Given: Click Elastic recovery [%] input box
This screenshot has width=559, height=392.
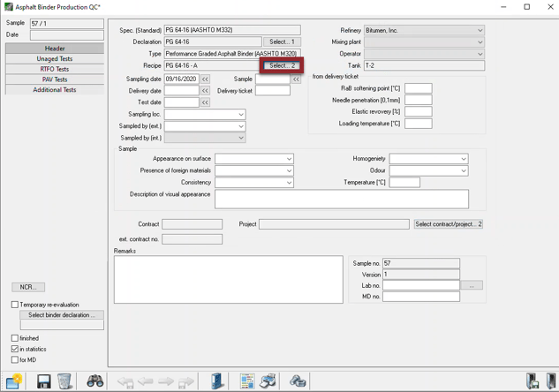Looking at the screenshot, I should 419,112.
